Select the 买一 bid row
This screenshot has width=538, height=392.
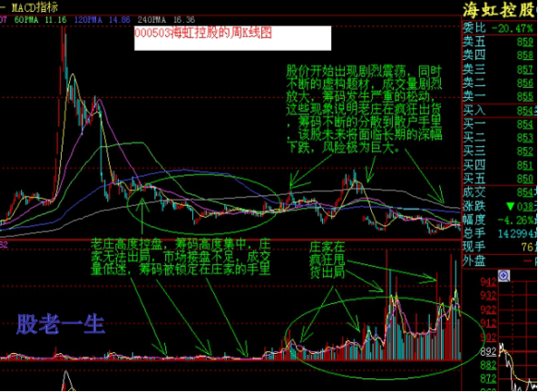pyautogui.click(x=500, y=124)
